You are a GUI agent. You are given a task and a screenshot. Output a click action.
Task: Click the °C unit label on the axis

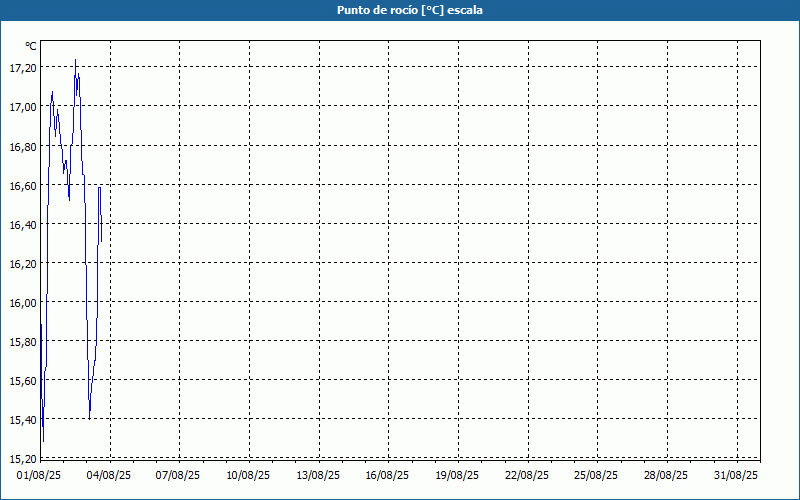(x=31, y=46)
